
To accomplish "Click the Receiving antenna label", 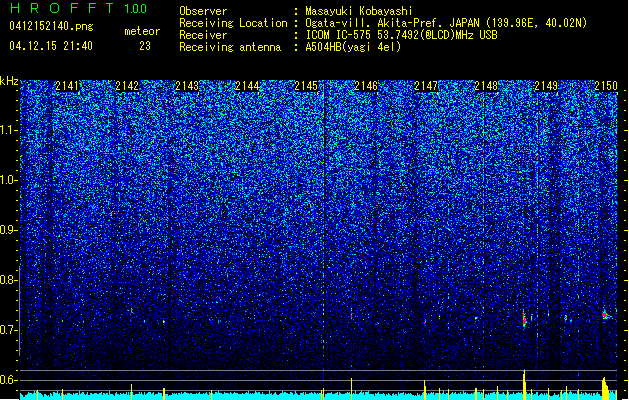I will click(230, 47).
